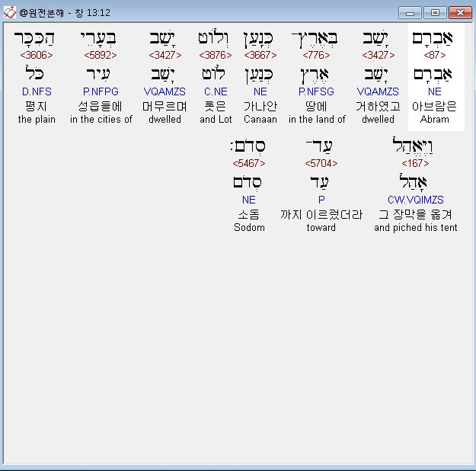Image resolution: width=476 pixels, height=471 pixels.
Task: Select the parsing code D.NFS
Action: pyautogui.click(x=37, y=91)
